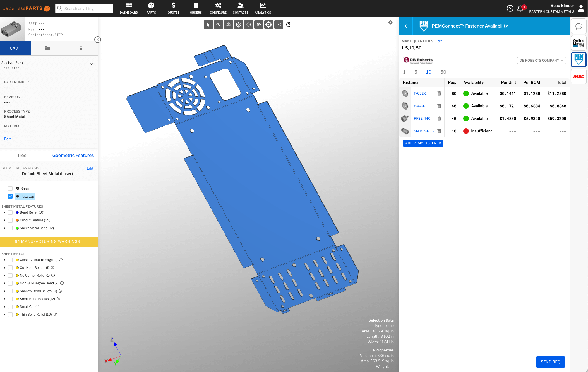Expand Small Bend Radius (12) warnings
588x372 pixels.
(4, 299)
